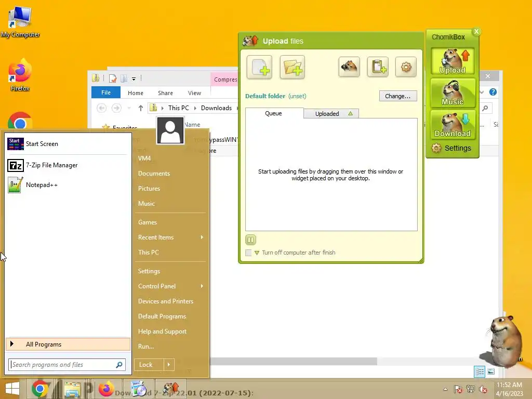Expand the green triangle beside Turn off computer
Viewport: 532px width, 399px height.
[x=257, y=253]
